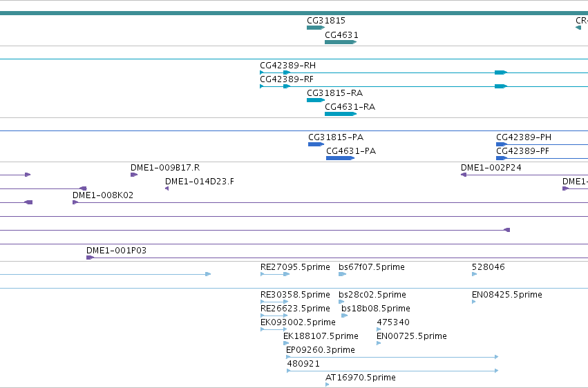Select the DME1-001P03 clone line

coord(337,258)
